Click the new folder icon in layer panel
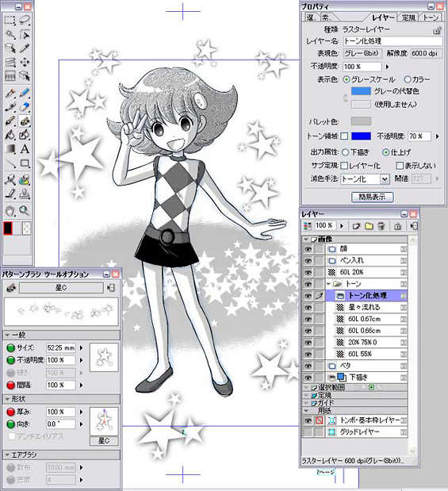Viewport: 448px width, 491px height. tap(369, 226)
